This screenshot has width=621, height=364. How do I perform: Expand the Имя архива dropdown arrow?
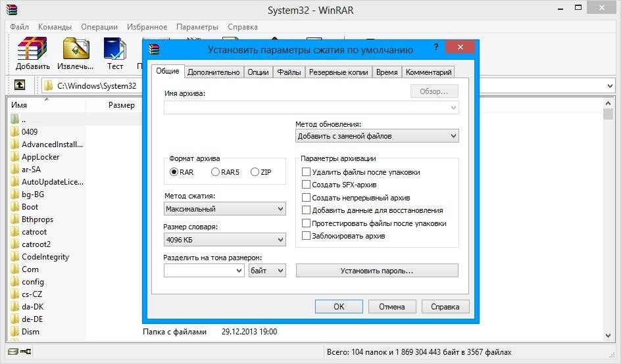pyautogui.click(x=453, y=108)
